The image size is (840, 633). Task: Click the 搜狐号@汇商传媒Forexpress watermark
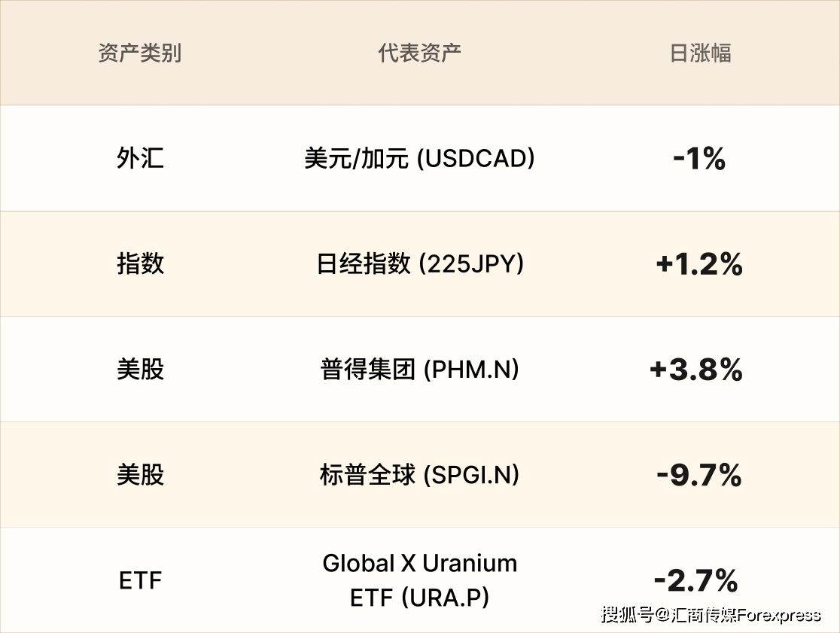point(711,615)
